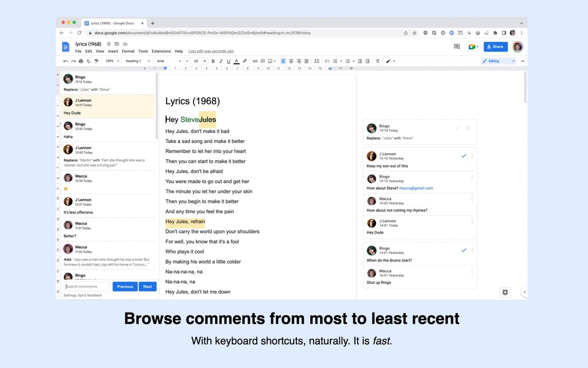Resolve J Lennon's 'Keep my son' comment thread
588x368 pixels.
464,156
